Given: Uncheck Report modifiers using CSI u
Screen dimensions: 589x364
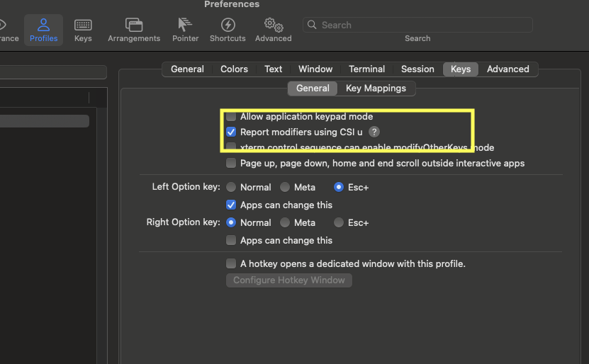Looking at the screenshot, I should click(231, 132).
